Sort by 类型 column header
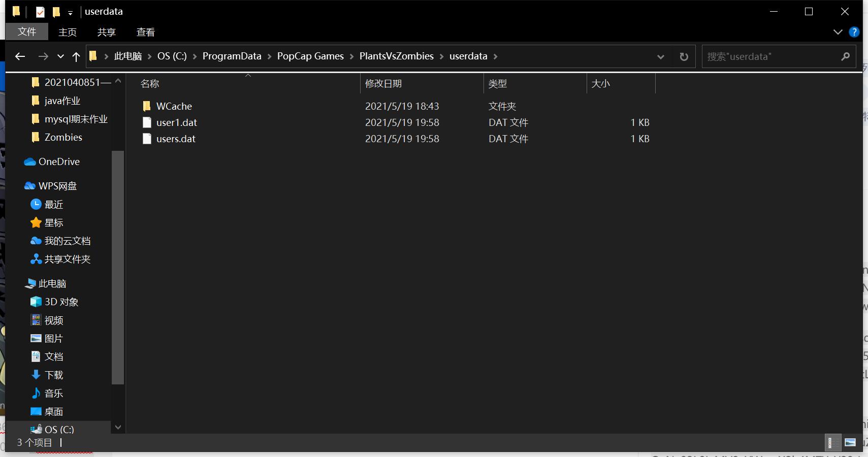This screenshot has width=868, height=457. (x=498, y=83)
